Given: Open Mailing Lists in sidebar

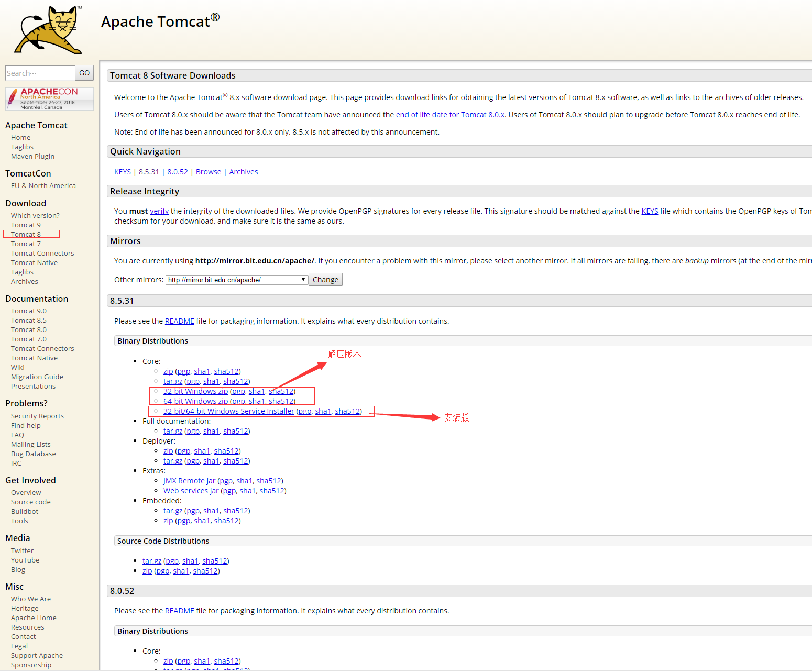Looking at the screenshot, I should (x=31, y=445).
